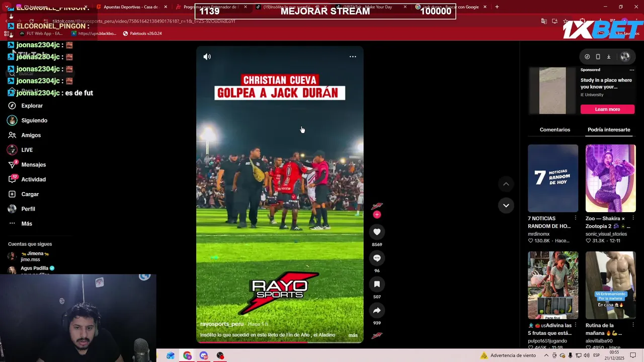Click the video progress bar
The height and width of the screenshot is (362, 644).
[x=280, y=342]
